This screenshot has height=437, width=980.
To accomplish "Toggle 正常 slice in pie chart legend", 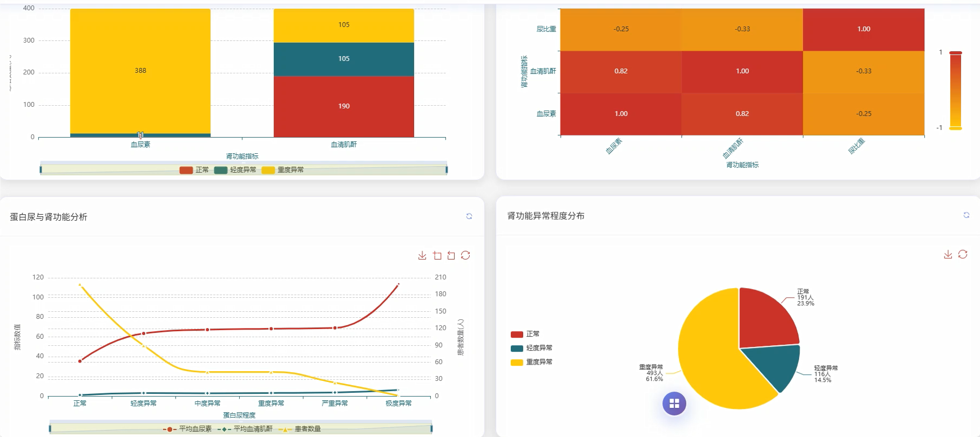I will click(525, 334).
